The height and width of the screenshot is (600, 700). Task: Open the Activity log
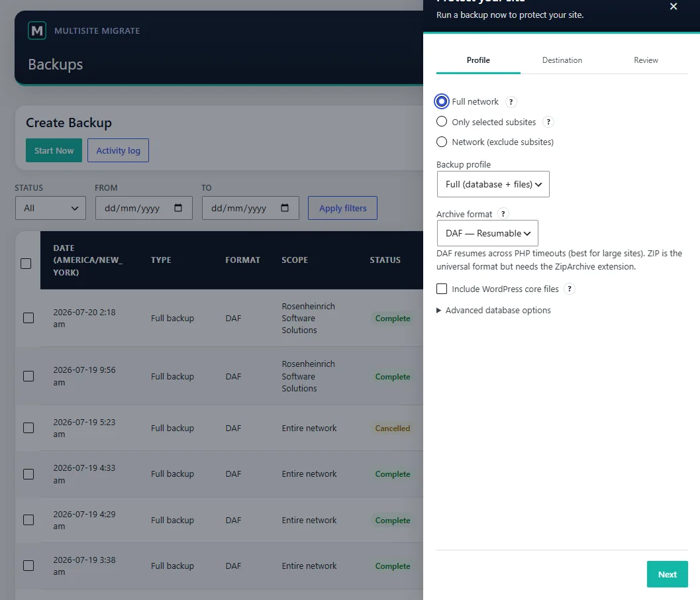[x=119, y=150]
